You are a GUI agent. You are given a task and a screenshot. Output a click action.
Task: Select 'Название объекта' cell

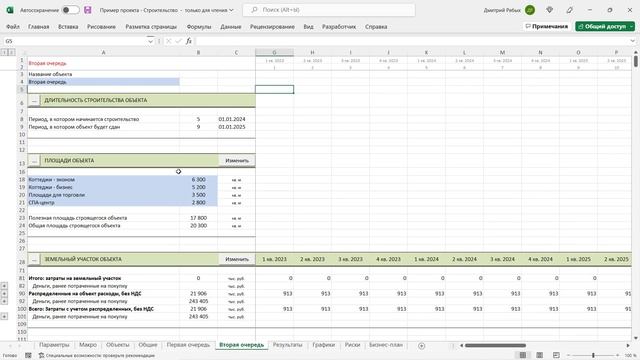pyautogui.click(x=103, y=74)
